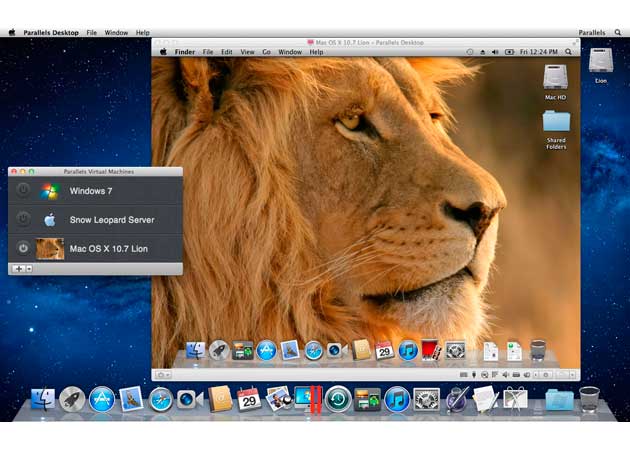
Task: Open Safari in the guest VM dock
Action: (313, 350)
